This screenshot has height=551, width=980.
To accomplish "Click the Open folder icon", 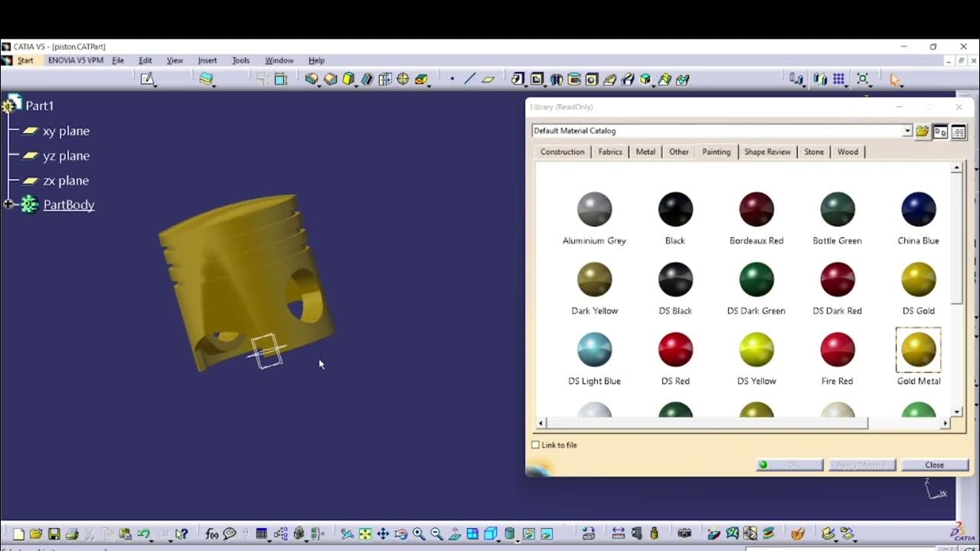I will [36, 534].
